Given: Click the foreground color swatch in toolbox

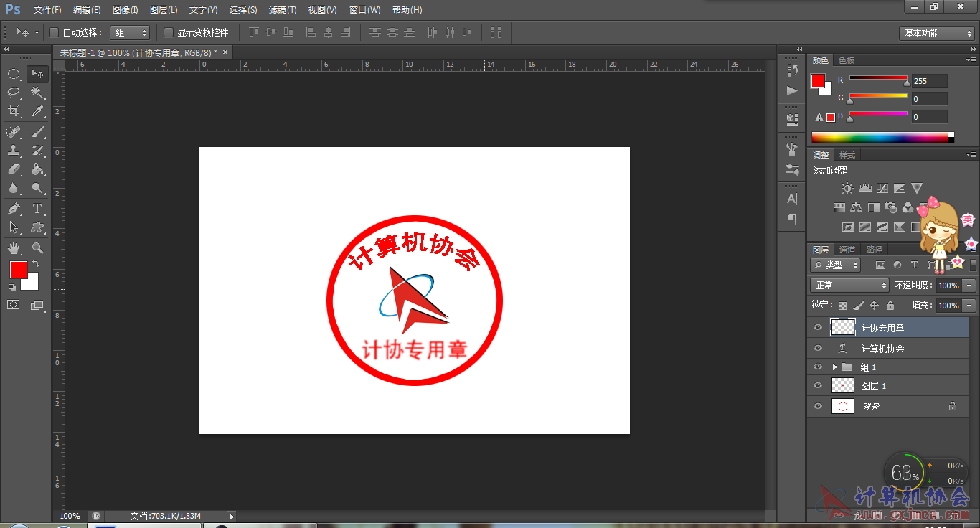Looking at the screenshot, I should point(18,270).
